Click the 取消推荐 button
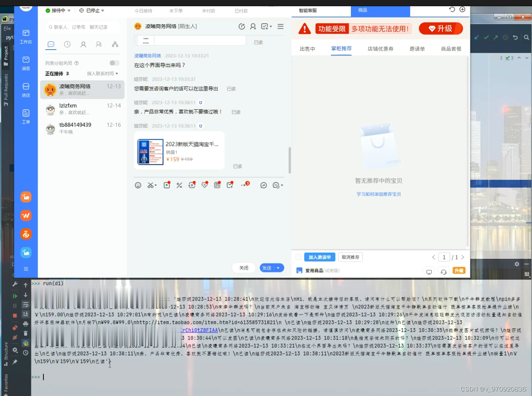This screenshot has height=396, width=532. [350, 257]
